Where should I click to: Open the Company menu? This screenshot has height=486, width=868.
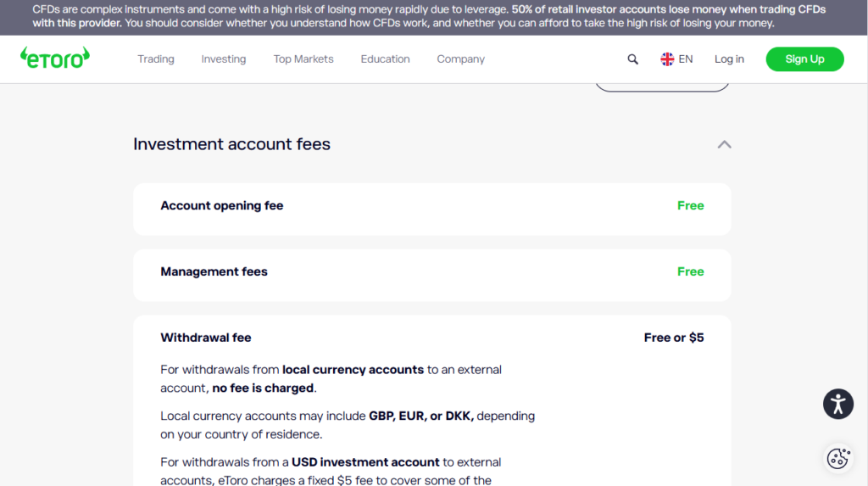pyautogui.click(x=461, y=59)
